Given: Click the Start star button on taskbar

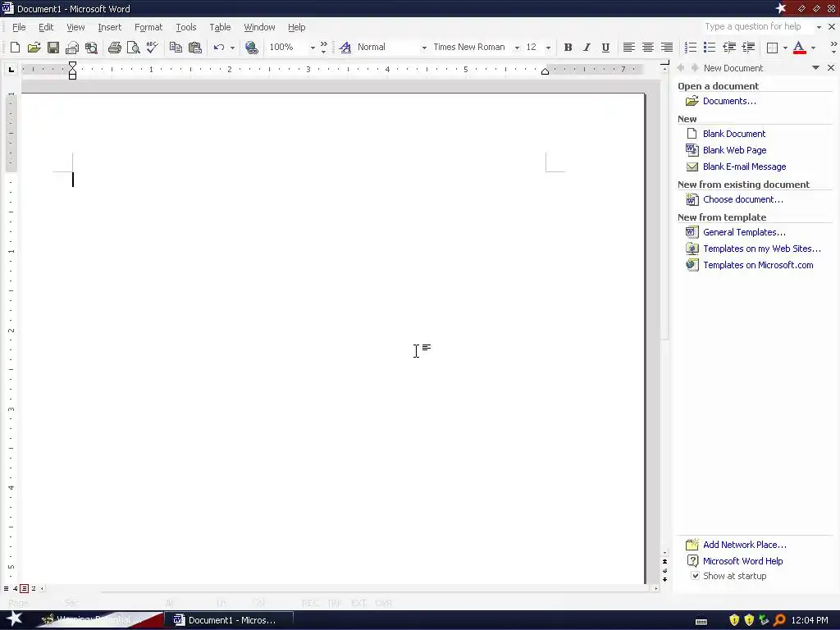Looking at the screenshot, I should 14,619.
